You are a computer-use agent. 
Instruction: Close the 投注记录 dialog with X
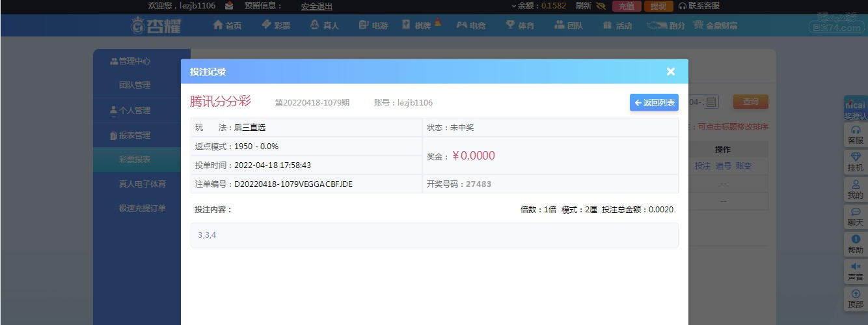[x=671, y=72]
